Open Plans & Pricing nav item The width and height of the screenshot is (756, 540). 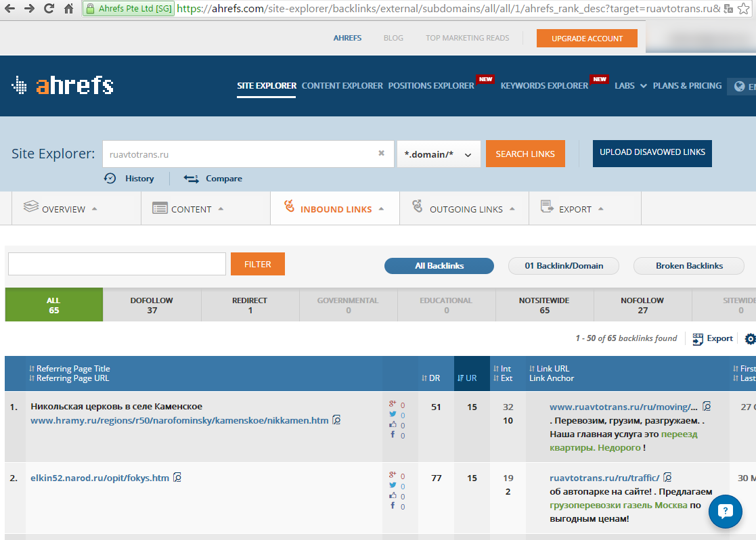pyautogui.click(x=687, y=85)
